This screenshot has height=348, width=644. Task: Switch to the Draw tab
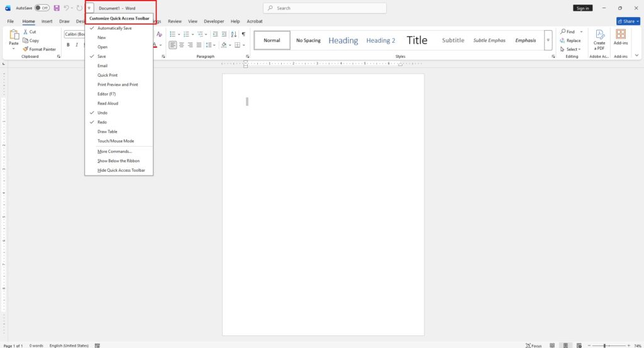pos(65,21)
